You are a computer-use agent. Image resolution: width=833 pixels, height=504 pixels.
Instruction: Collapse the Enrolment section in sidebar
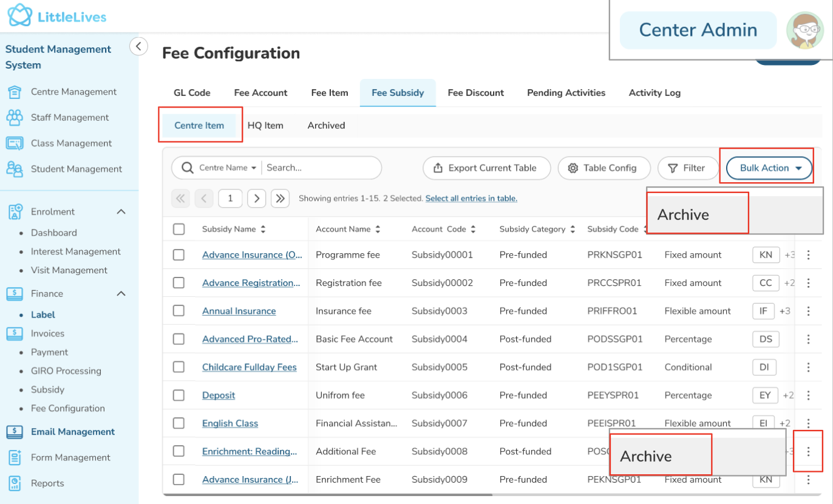pos(121,212)
